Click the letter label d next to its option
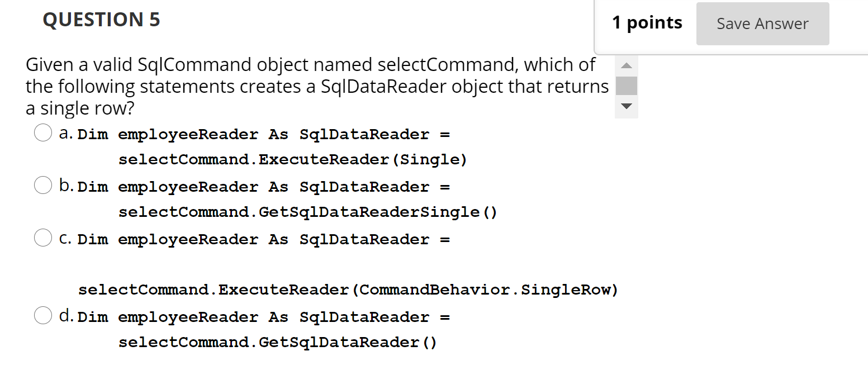868x384 pixels. point(63,315)
